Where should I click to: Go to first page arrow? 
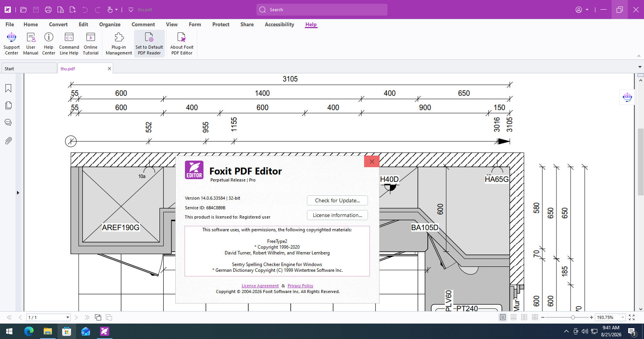coord(9,317)
